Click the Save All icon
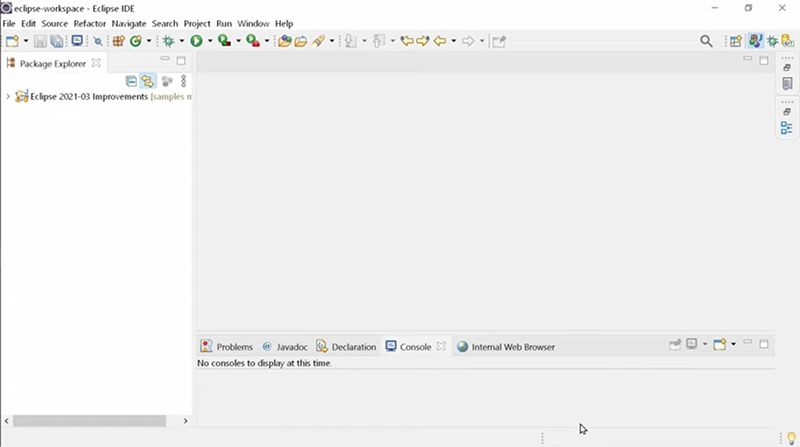Viewport: 800px width, 447px height. click(x=57, y=41)
